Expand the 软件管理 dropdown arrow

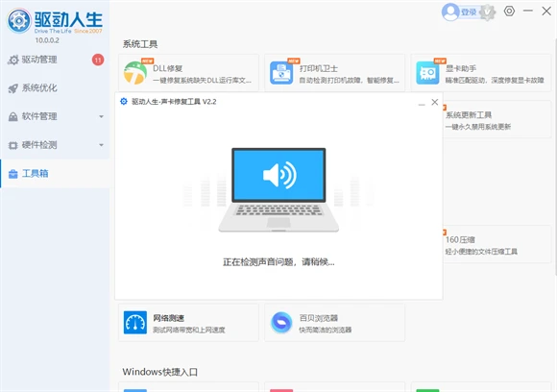point(101,116)
